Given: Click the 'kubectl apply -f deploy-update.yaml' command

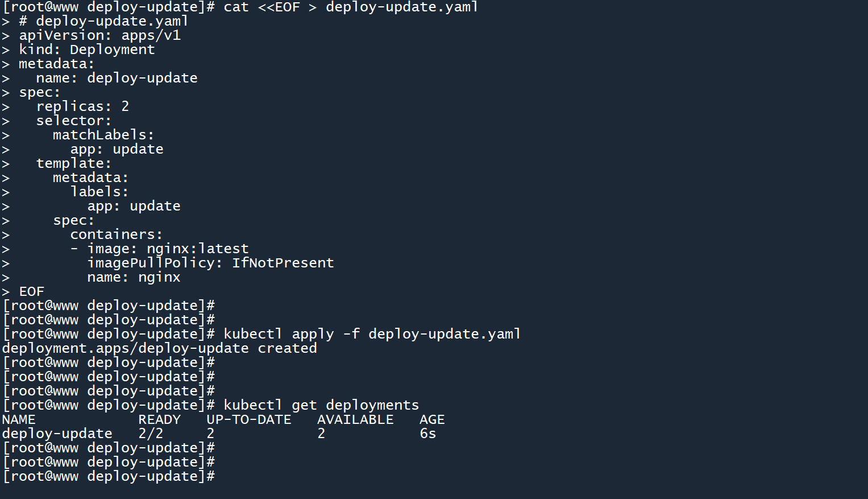Looking at the screenshot, I should click(x=372, y=334).
